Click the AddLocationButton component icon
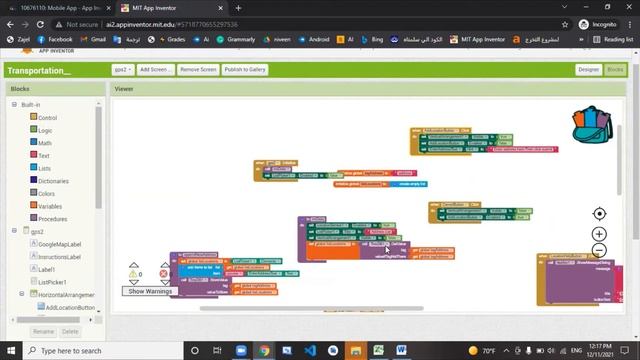 (41, 307)
